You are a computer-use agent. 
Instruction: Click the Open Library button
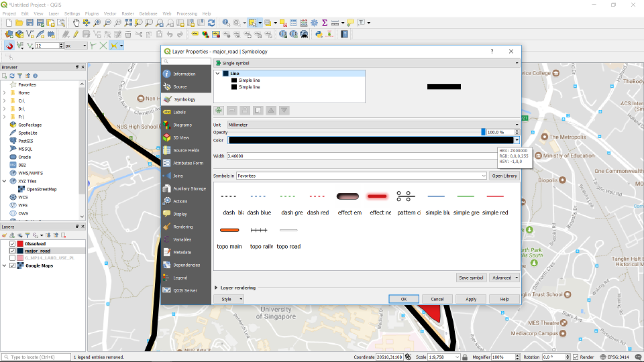pyautogui.click(x=504, y=176)
